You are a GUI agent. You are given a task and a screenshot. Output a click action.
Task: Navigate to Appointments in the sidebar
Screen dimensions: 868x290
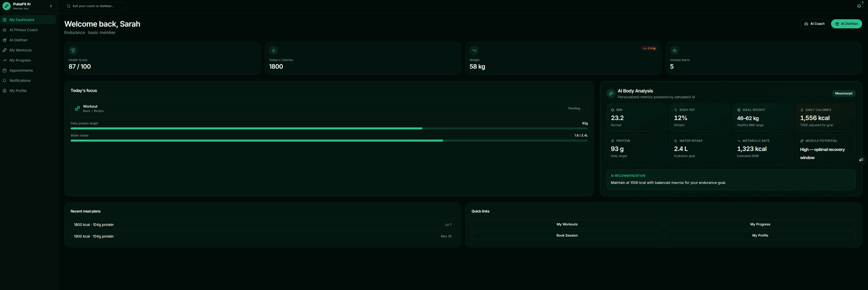click(x=28, y=70)
